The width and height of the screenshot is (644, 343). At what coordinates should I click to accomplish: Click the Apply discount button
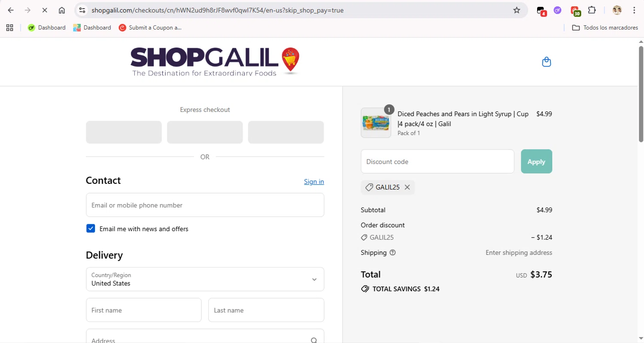(x=536, y=162)
